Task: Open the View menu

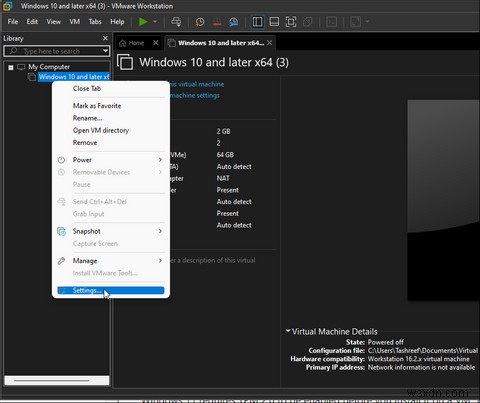Action: [x=54, y=22]
